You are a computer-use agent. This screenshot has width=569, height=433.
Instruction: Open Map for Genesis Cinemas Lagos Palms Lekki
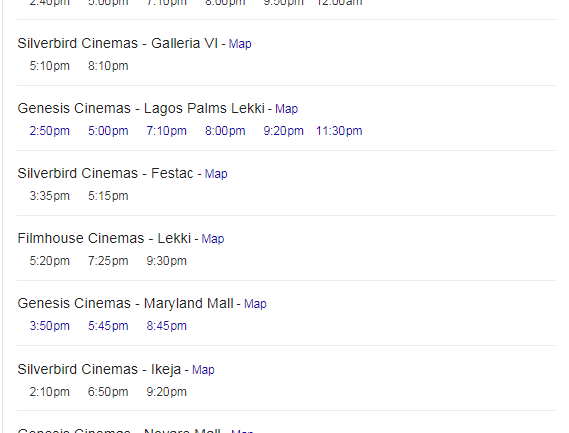point(286,109)
